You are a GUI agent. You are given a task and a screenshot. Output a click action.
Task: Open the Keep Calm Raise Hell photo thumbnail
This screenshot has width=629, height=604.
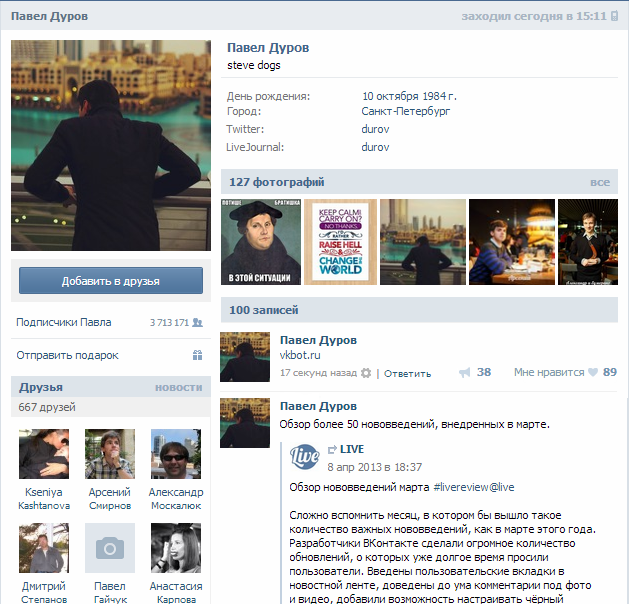[x=340, y=242]
